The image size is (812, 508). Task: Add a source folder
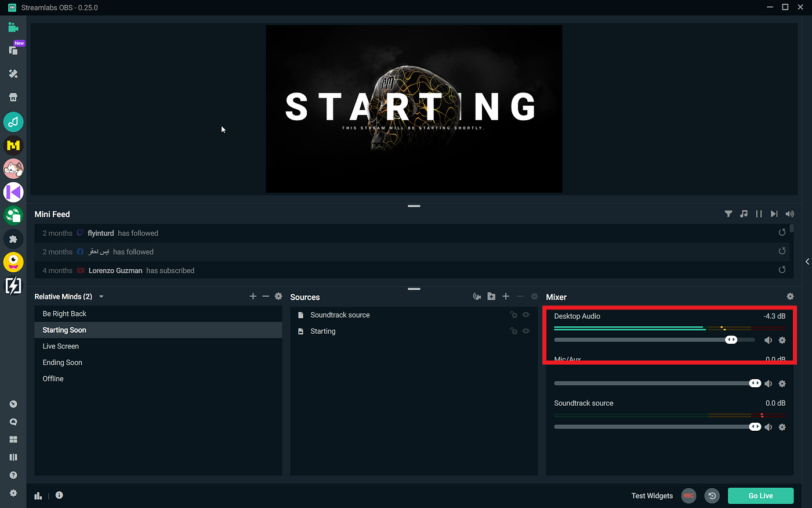(x=491, y=296)
